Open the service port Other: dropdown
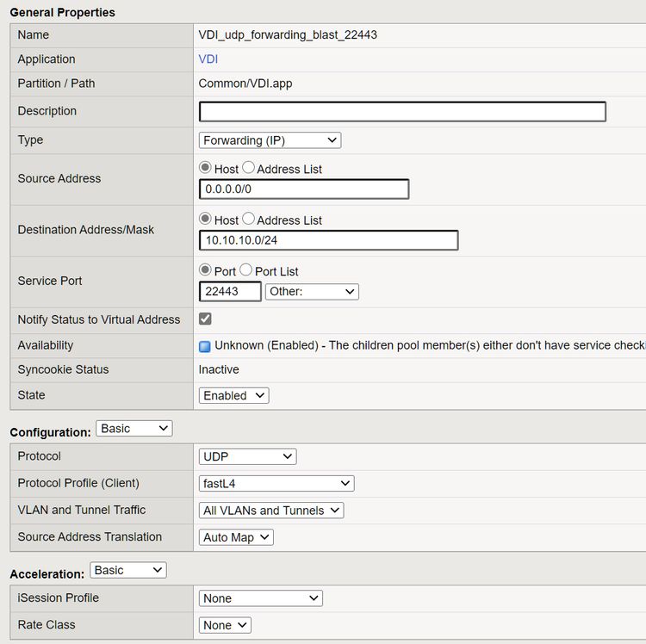Viewport: 646px width, 644px height. tap(312, 292)
